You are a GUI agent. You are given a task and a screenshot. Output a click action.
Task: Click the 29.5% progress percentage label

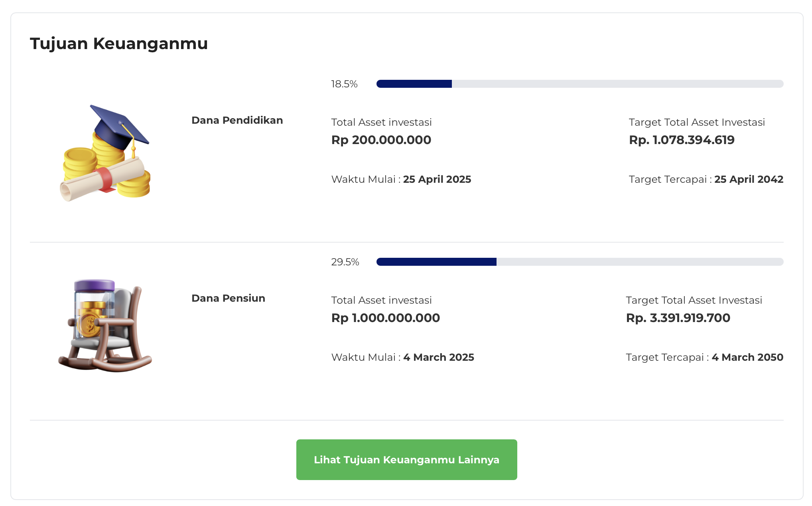coord(345,262)
